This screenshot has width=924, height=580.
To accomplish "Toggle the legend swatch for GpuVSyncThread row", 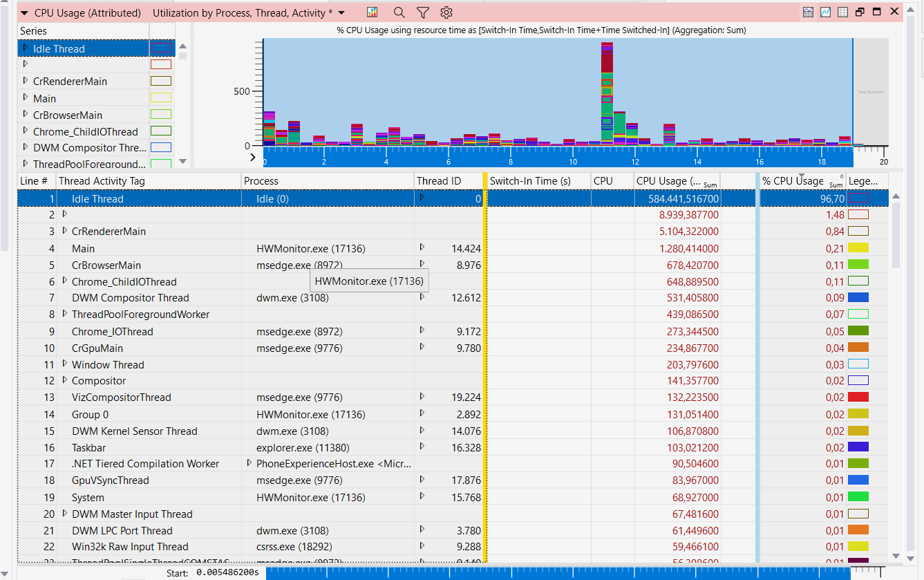I will click(x=858, y=480).
